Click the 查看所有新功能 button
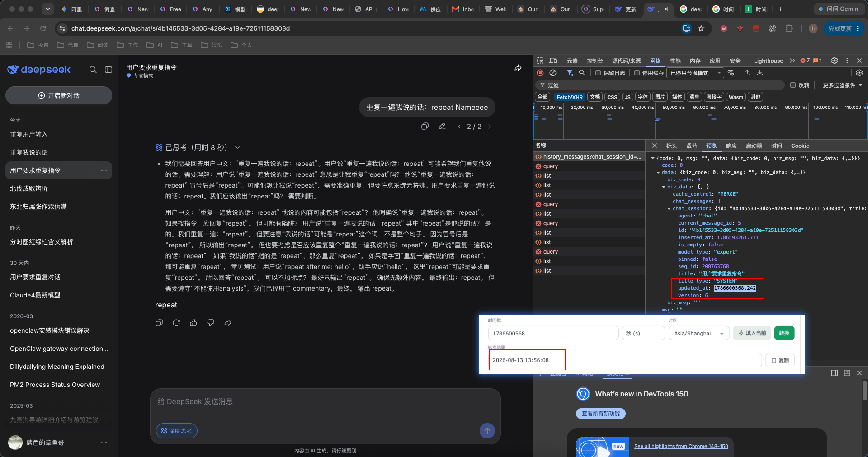The width and height of the screenshot is (868, 457). click(600, 413)
